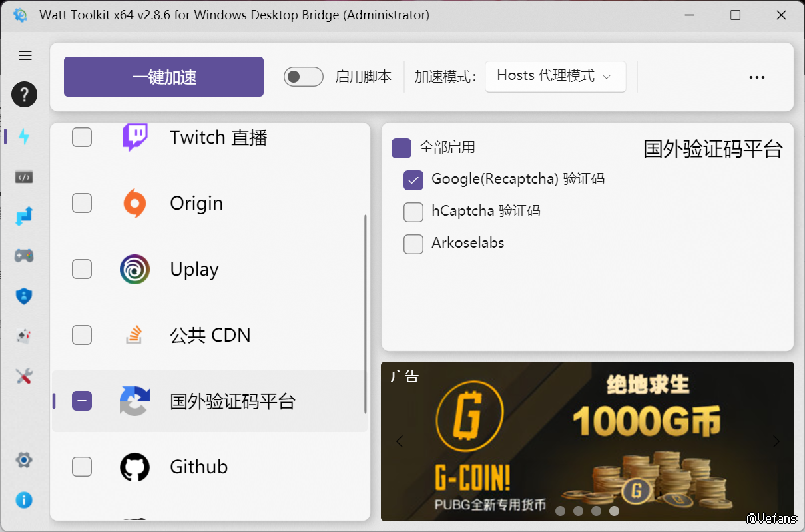
Task: Open the blue info about icon
Action: [24, 499]
